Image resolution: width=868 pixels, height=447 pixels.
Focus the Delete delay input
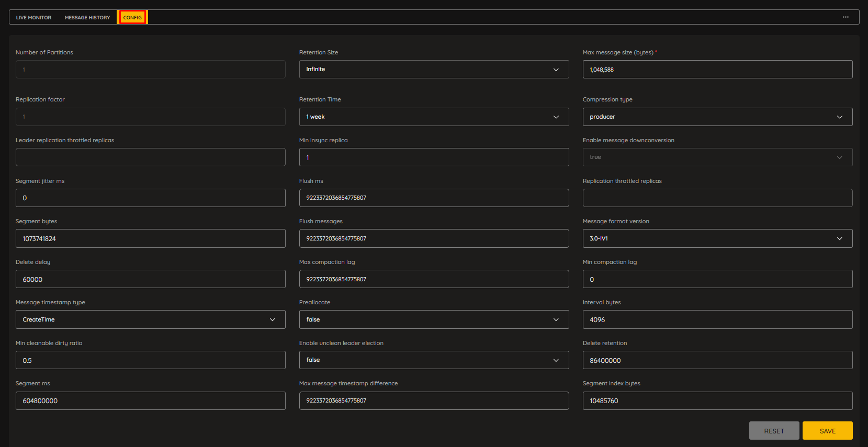150,279
